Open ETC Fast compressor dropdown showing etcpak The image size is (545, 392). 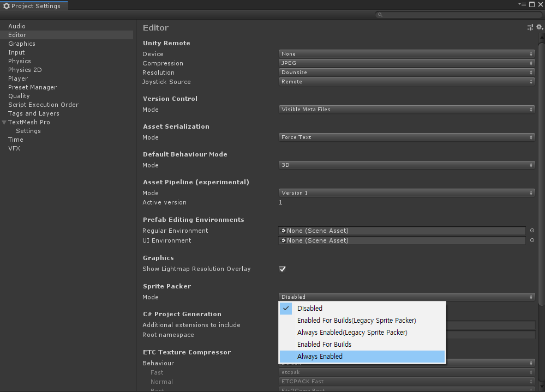coord(406,372)
